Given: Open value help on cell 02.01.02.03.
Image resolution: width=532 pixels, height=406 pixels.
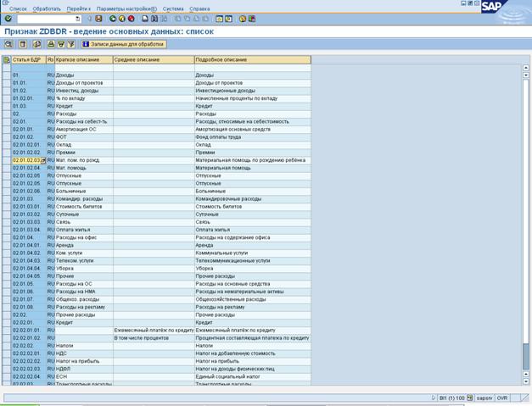Looking at the screenshot, I should point(43,160).
